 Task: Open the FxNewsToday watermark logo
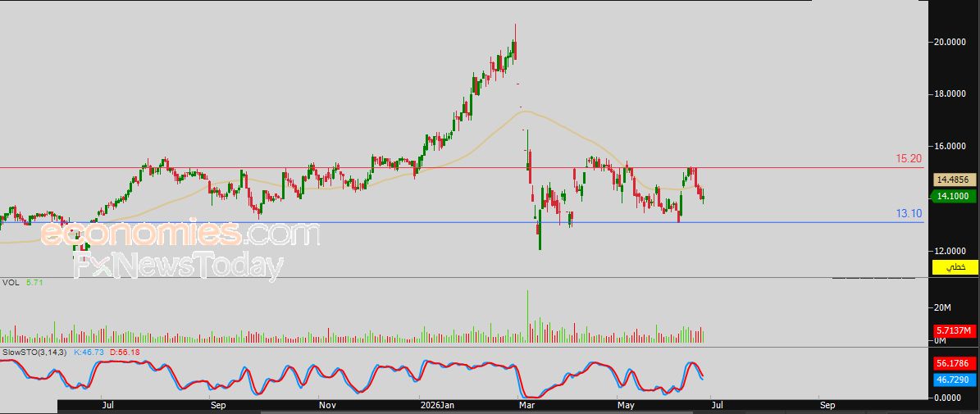coord(178,266)
